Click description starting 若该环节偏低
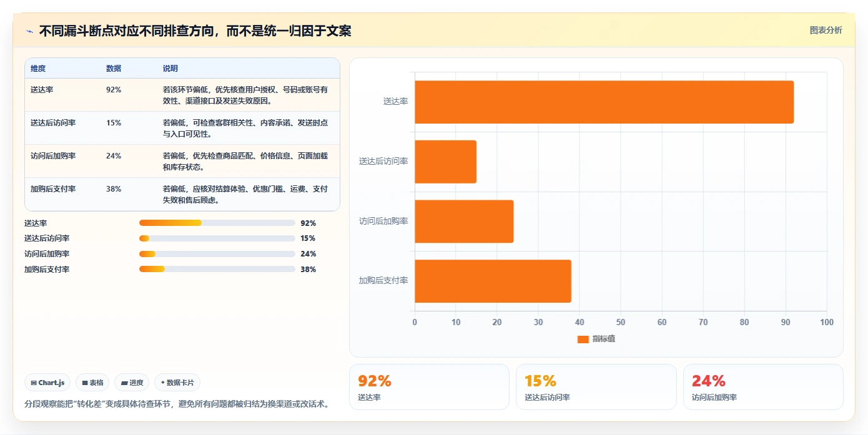 (x=245, y=95)
